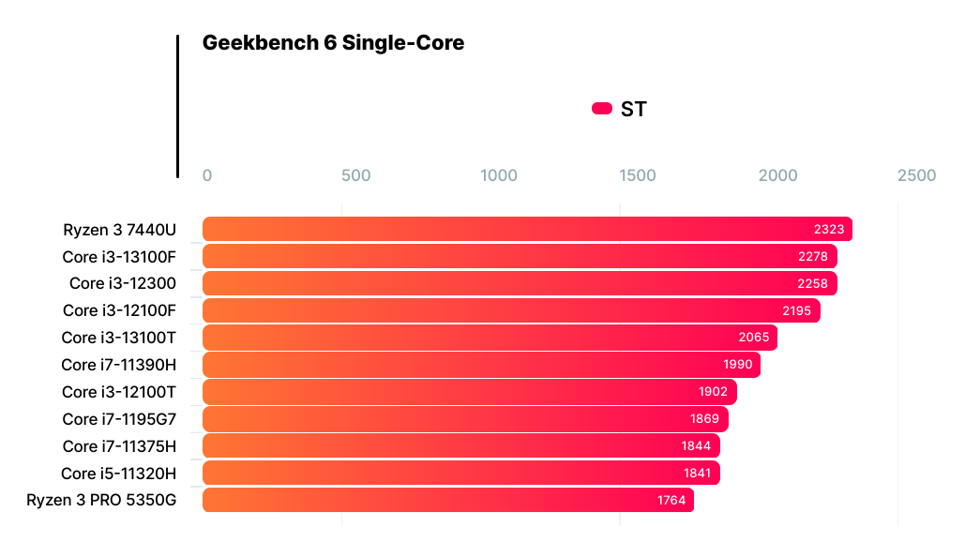Select the Core i7-11390H bar
The width and height of the screenshot is (980, 557).
pos(481,365)
